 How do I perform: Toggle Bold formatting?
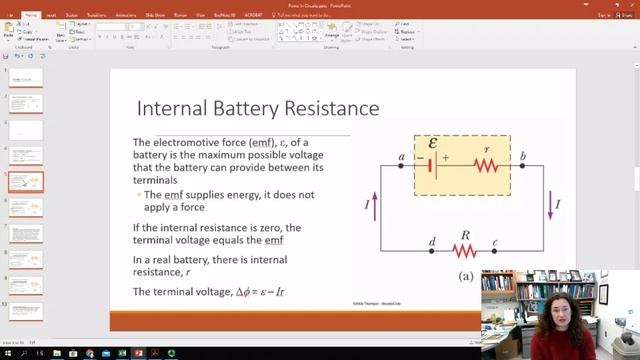pyautogui.click(x=100, y=37)
